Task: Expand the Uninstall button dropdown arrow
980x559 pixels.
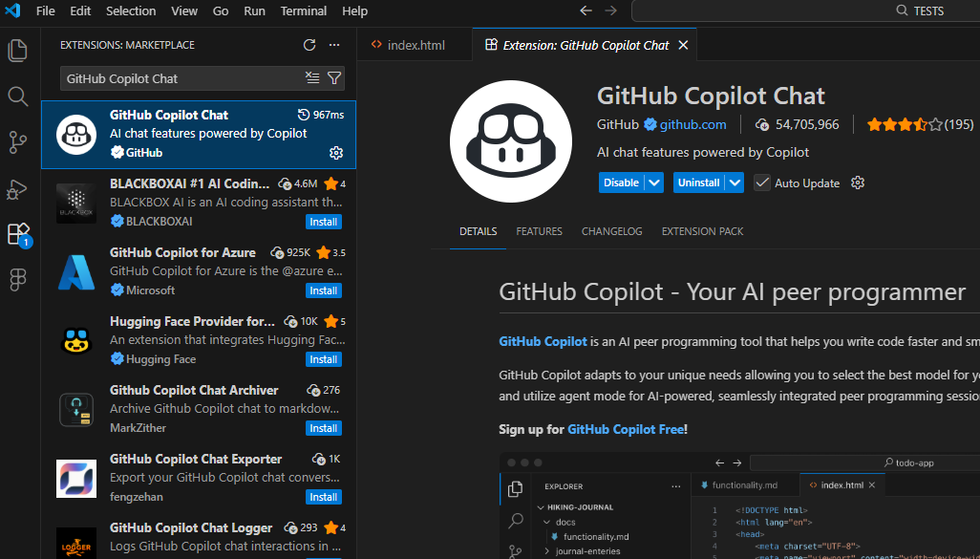Action: point(735,183)
